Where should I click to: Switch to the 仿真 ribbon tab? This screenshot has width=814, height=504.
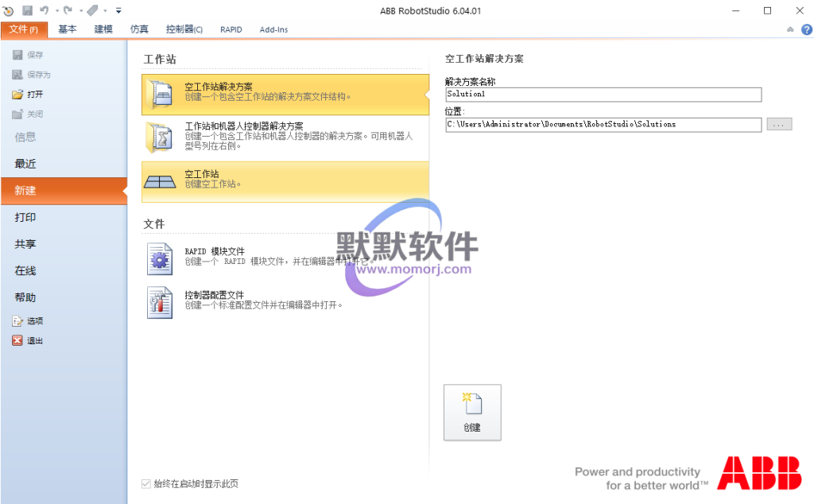pyautogui.click(x=138, y=29)
